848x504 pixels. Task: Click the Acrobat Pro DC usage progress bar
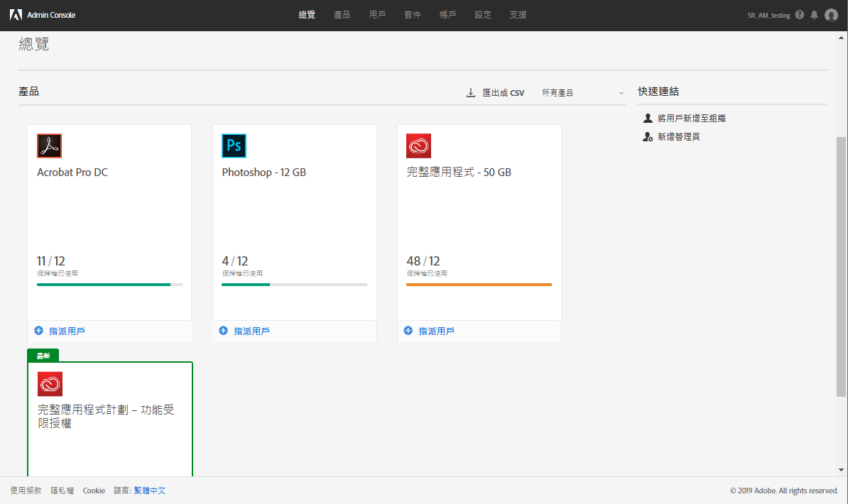coord(109,285)
